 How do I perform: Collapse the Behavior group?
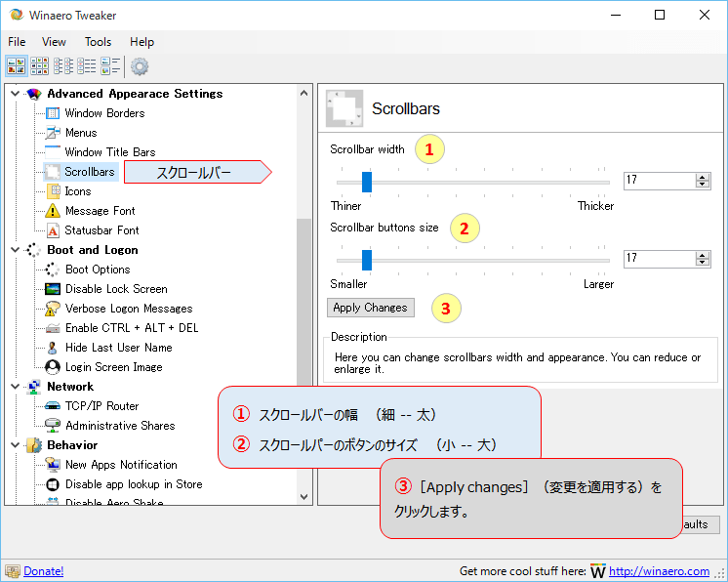tap(15, 445)
